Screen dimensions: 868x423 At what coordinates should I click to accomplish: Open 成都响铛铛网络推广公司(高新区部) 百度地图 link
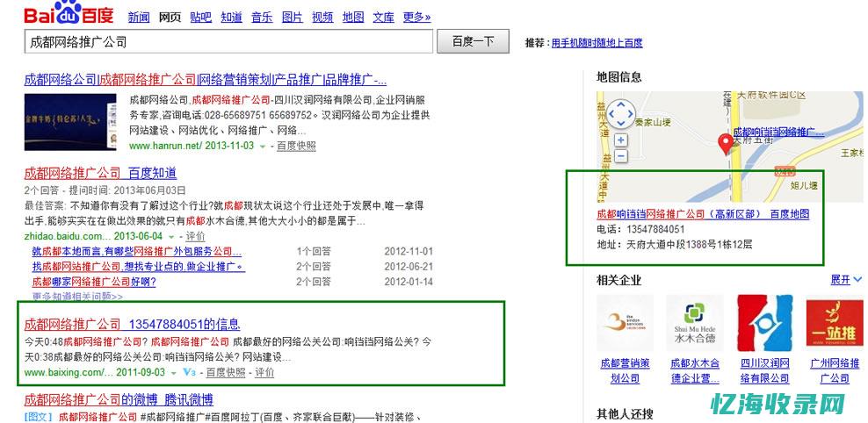tap(703, 214)
